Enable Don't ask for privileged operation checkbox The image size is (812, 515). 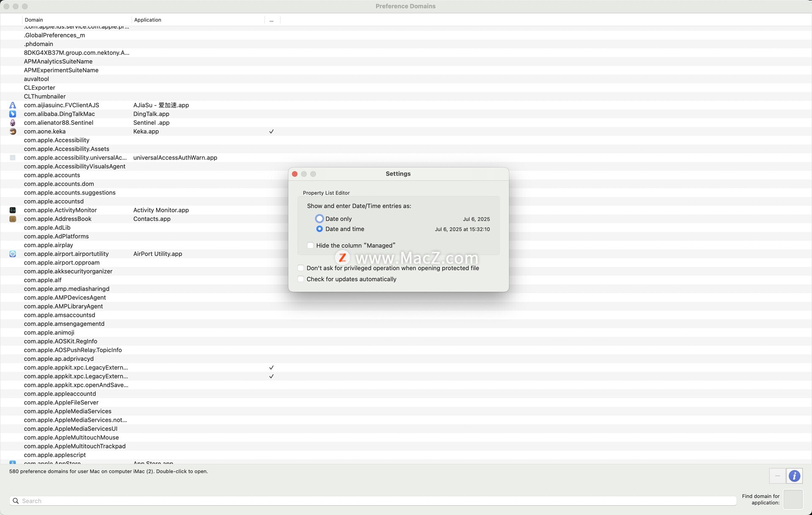click(301, 268)
